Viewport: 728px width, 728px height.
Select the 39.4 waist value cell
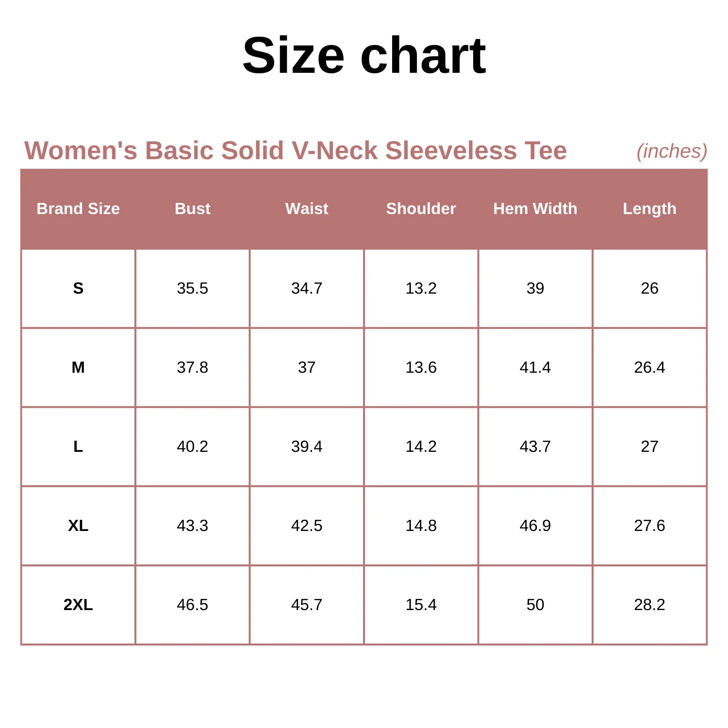pyautogui.click(x=307, y=447)
